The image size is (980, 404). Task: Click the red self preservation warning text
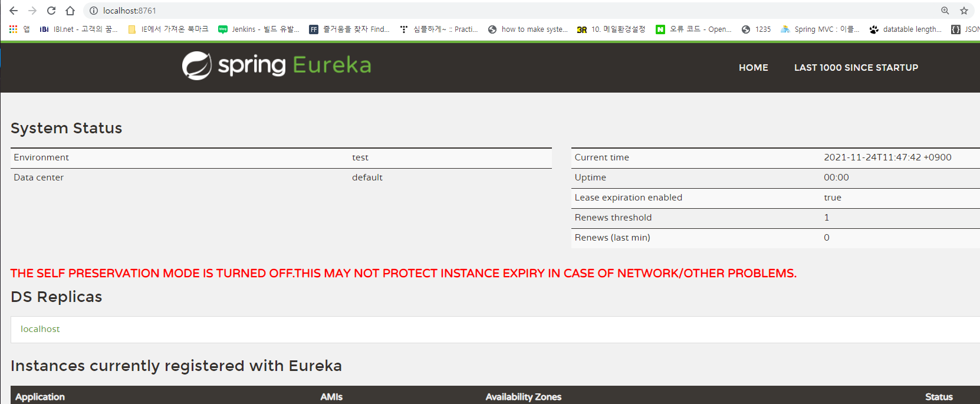point(403,273)
